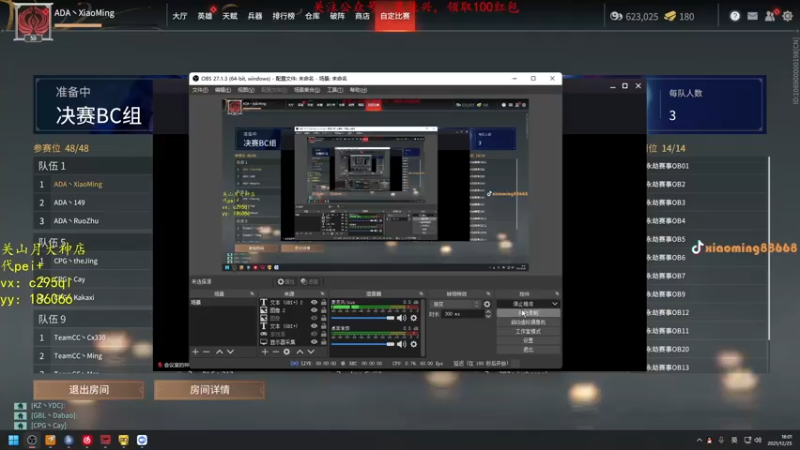Open 视图 menu in OBS
Viewport: 800px width, 450px height.
pyautogui.click(x=245, y=90)
